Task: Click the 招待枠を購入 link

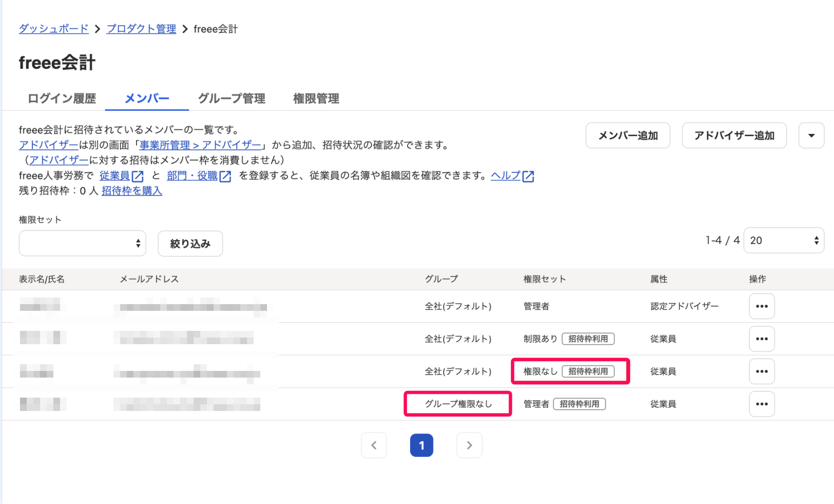Action: point(132,191)
